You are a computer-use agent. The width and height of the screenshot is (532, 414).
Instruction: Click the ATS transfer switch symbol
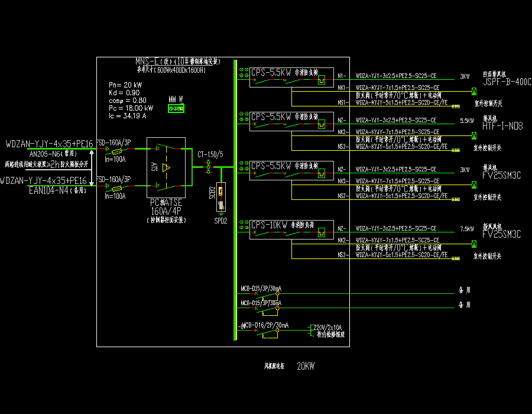[166, 168]
